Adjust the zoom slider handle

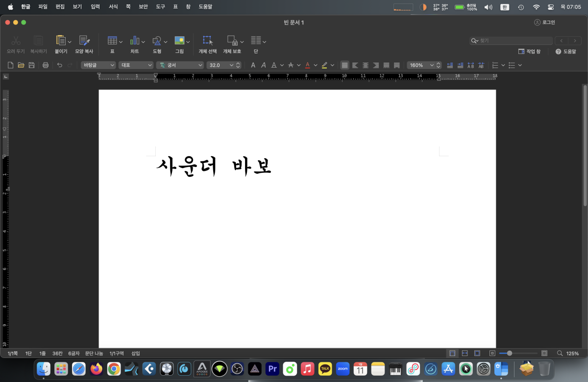(510, 353)
